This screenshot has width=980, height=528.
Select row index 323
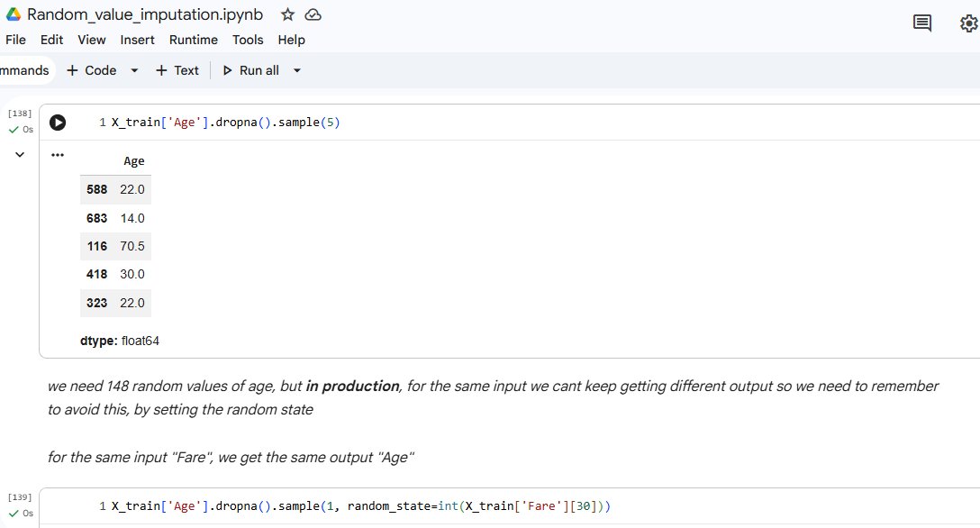tap(97, 303)
